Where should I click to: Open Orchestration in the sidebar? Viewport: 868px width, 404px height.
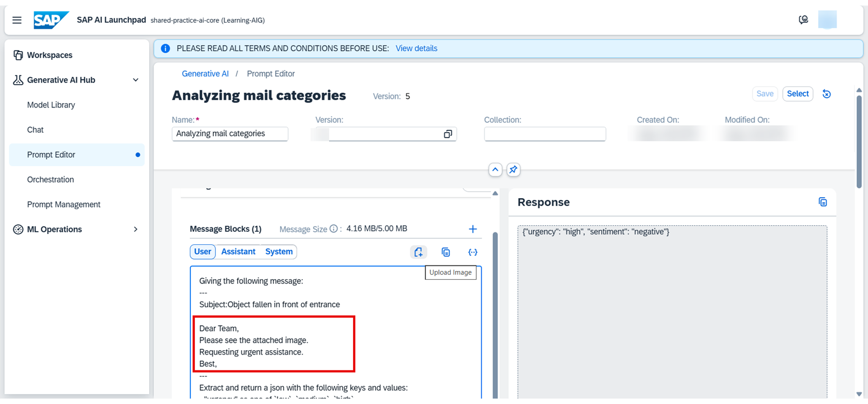50,180
